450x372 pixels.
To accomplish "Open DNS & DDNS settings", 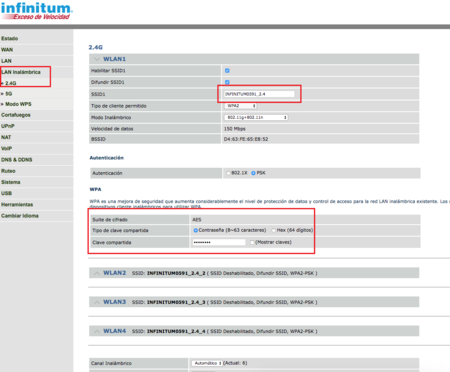I will 17,160.
